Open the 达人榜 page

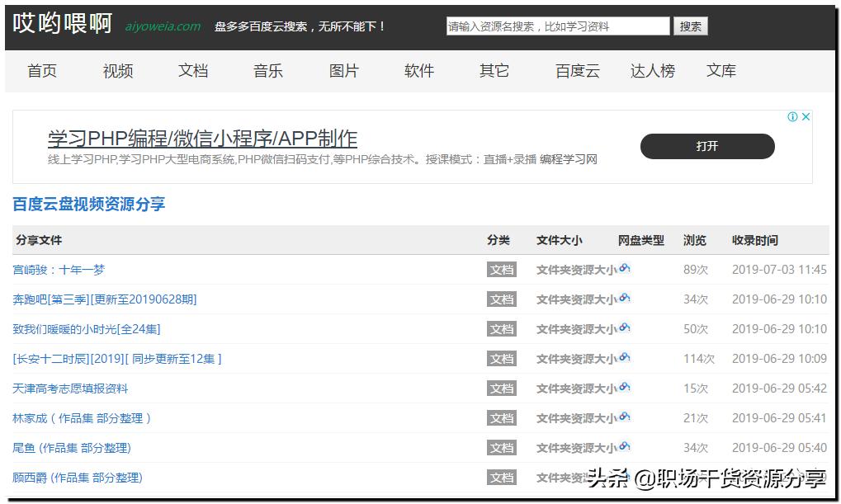pos(651,72)
